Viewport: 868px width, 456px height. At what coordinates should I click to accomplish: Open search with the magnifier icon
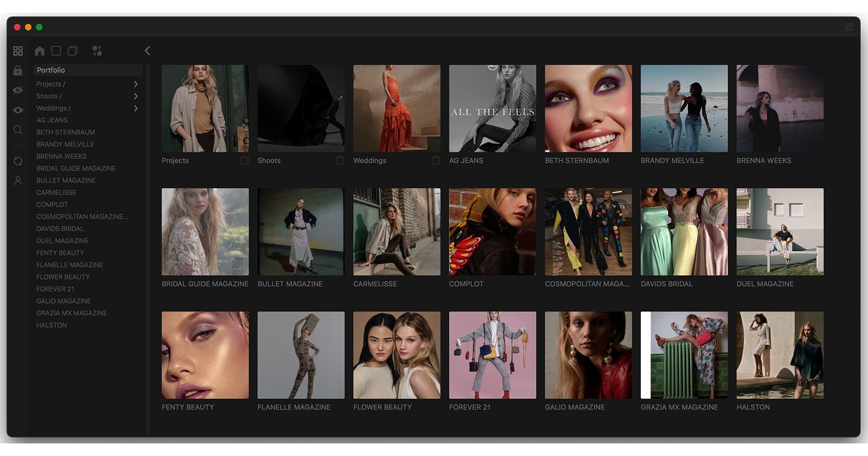(18, 130)
